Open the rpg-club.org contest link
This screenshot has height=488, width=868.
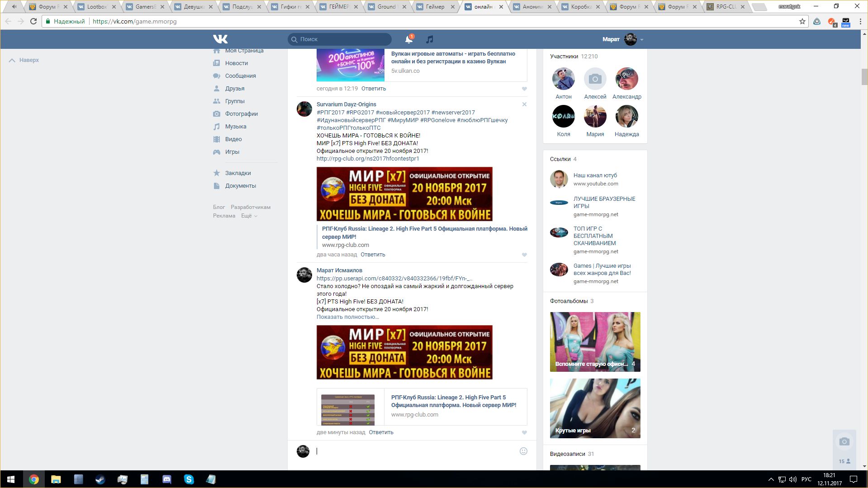tap(368, 159)
